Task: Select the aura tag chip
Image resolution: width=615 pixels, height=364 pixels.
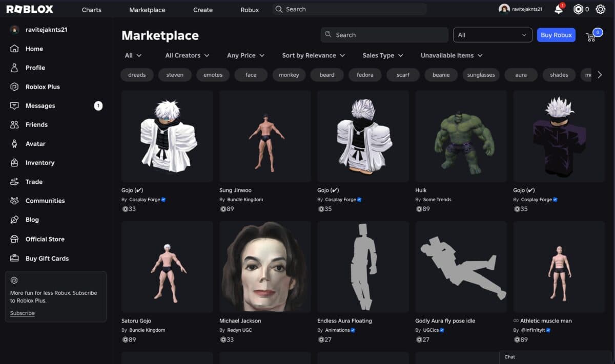Action: tap(521, 75)
